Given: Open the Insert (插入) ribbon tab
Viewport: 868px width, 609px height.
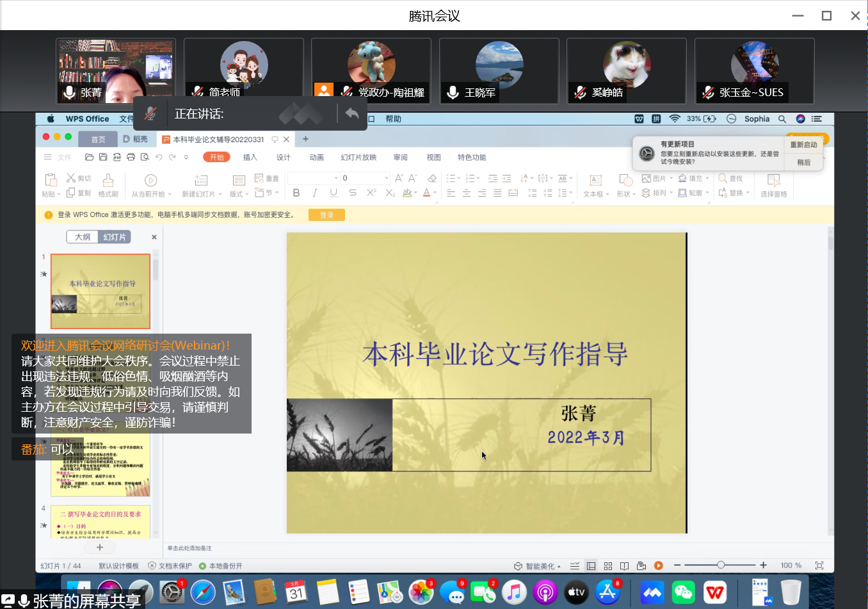Looking at the screenshot, I should pos(250,158).
